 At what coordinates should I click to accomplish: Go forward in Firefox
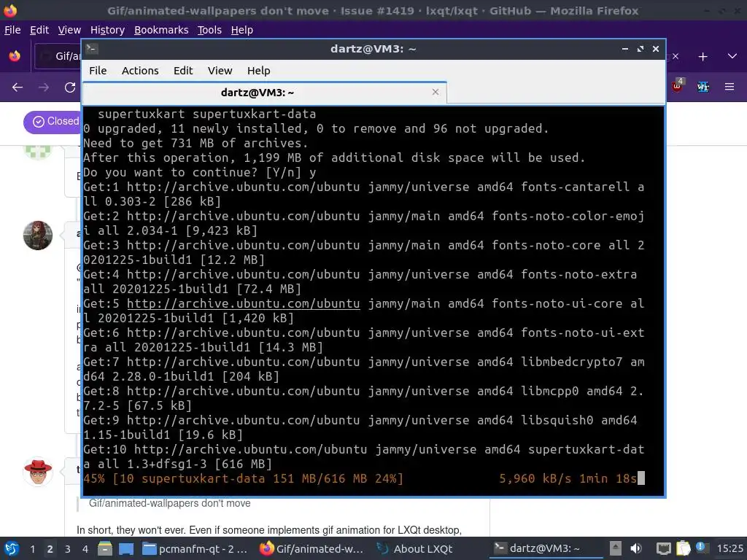tap(44, 87)
